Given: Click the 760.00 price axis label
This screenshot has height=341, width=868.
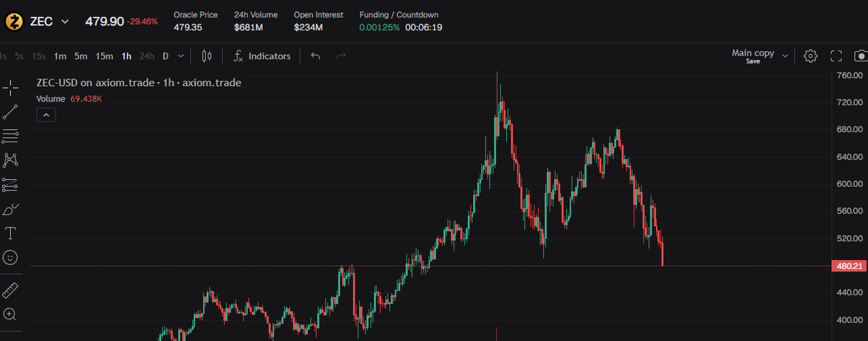Looking at the screenshot, I should click(x=851, y=75).
